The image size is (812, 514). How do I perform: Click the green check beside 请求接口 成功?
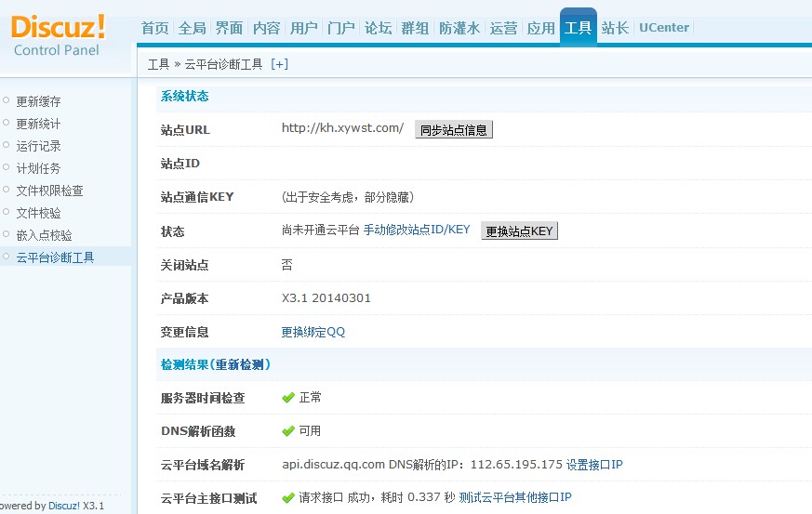click(288, 498)
